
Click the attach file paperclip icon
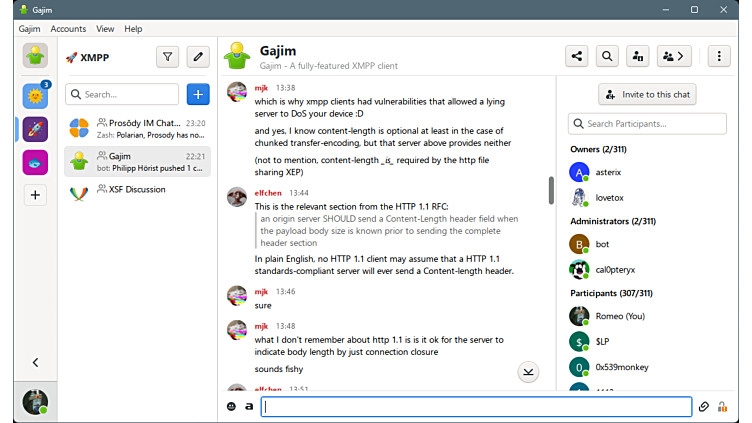coord(703,407)
